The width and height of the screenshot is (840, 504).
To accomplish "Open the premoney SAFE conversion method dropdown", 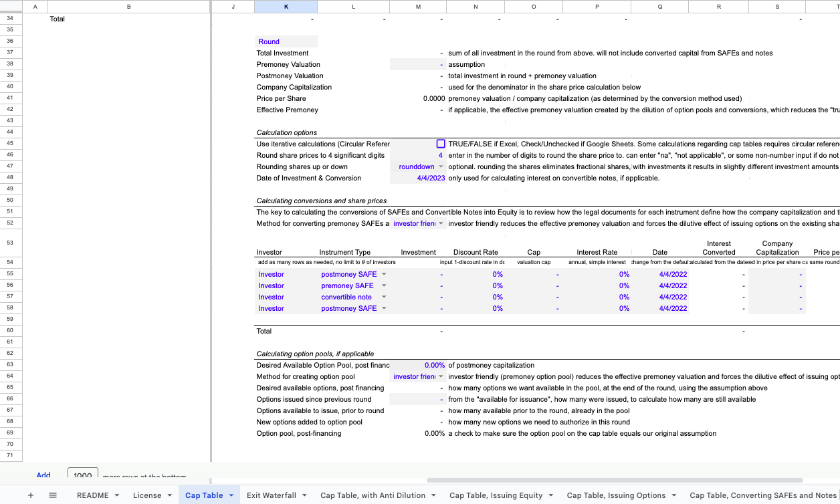I will click(x=441, y=224).
